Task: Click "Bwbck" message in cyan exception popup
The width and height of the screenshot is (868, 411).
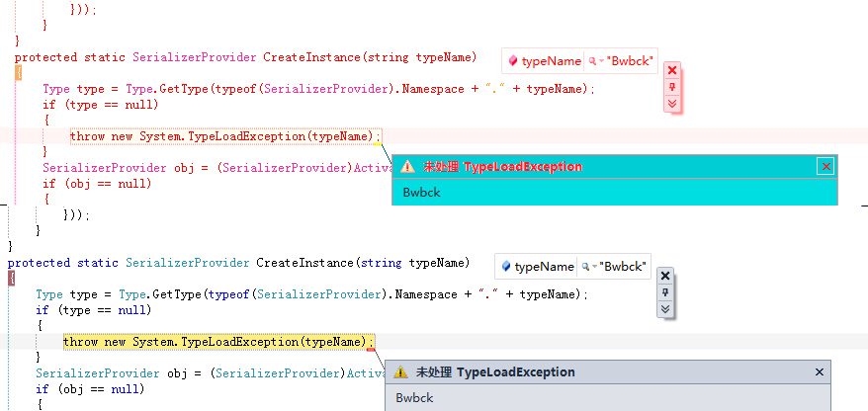Action: pyautogui.click(x=422, y=193)
